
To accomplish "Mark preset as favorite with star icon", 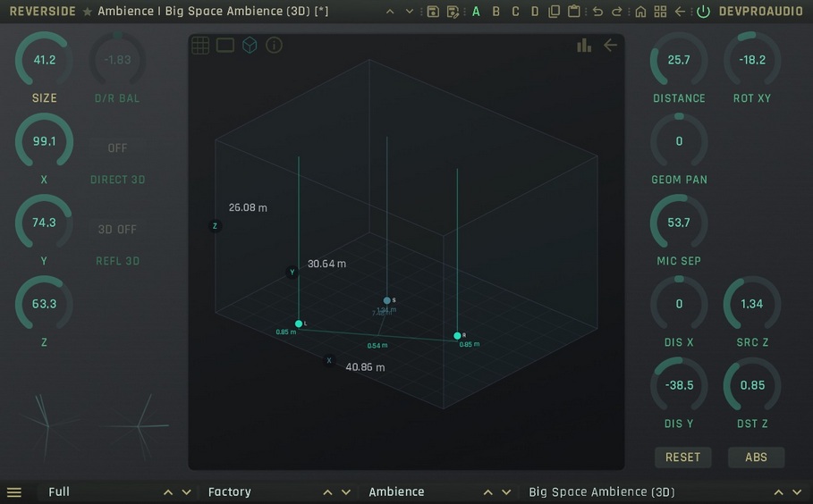I will click(x=87, y=12).
